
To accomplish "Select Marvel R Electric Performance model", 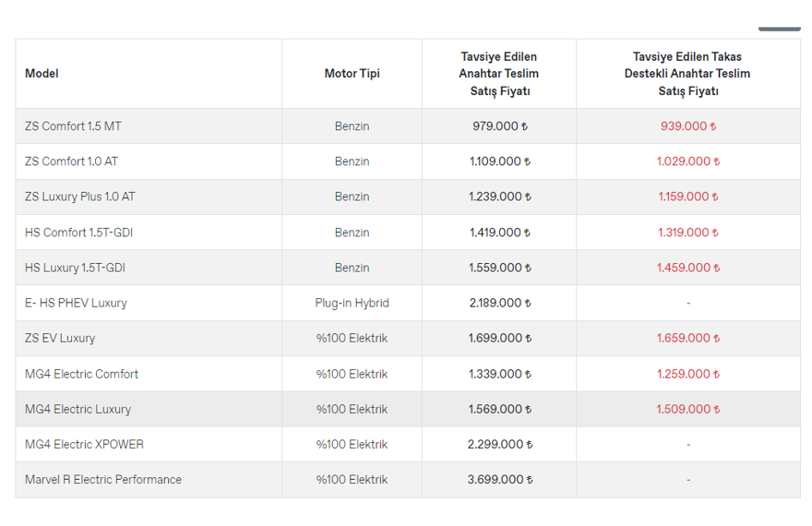I will click(x=103, y=480).
